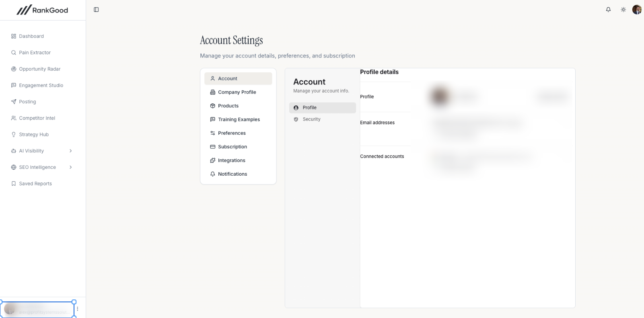Open the Security account section

tap(311, 119)
